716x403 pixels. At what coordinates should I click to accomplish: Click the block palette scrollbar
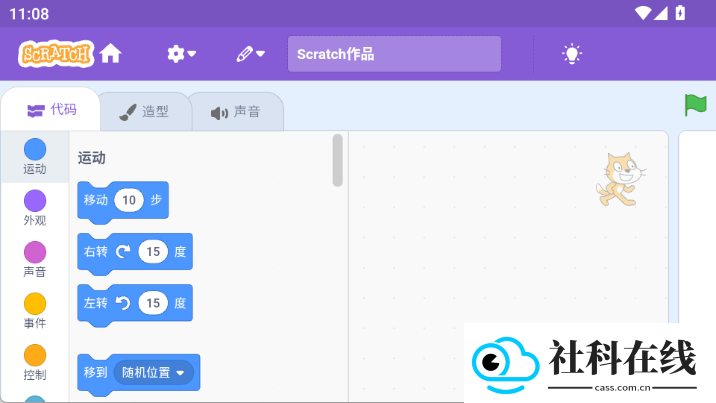(337, 160)
